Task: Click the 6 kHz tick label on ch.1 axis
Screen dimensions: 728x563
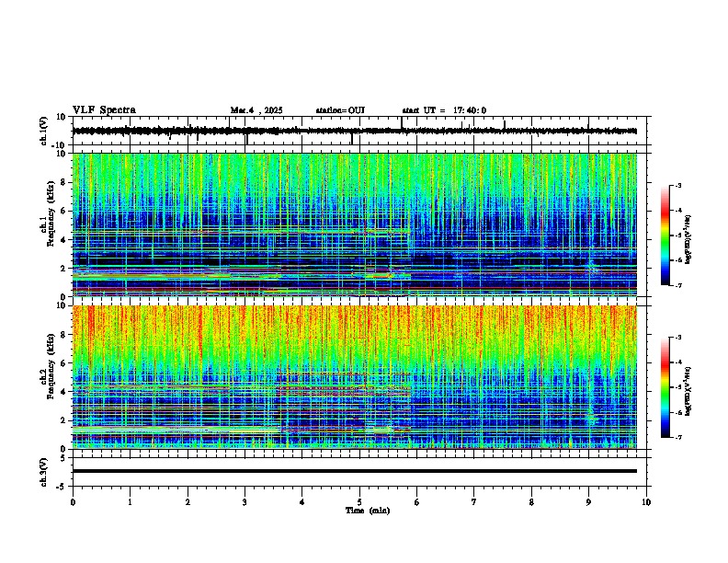Action: (x=64, y=212)
